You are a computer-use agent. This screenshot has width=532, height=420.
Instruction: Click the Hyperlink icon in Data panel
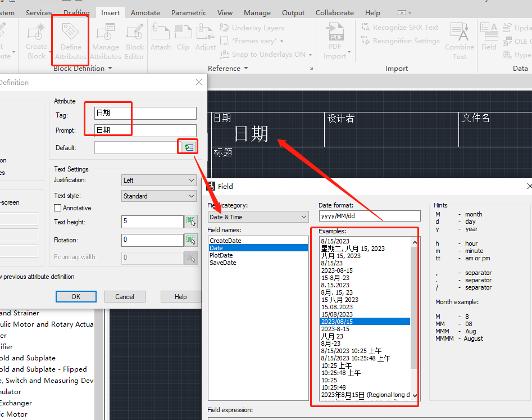pos(507,55)
